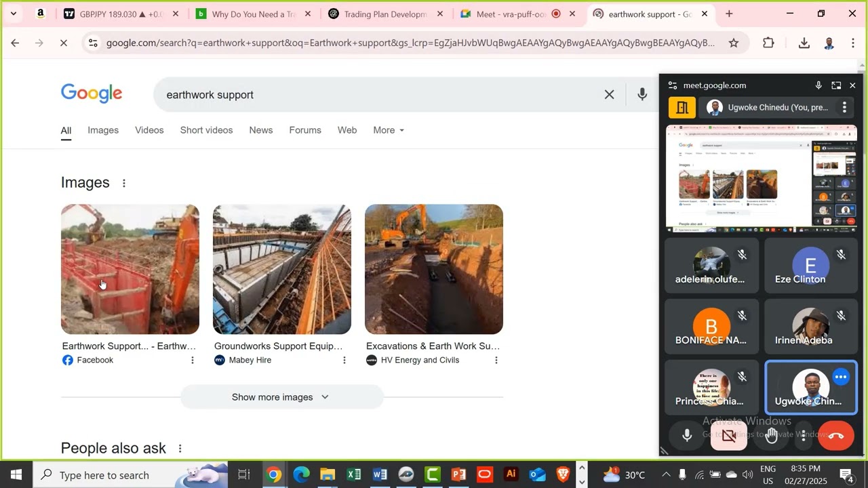Toggle raise hand in Meet

click(x=772, y=436)
